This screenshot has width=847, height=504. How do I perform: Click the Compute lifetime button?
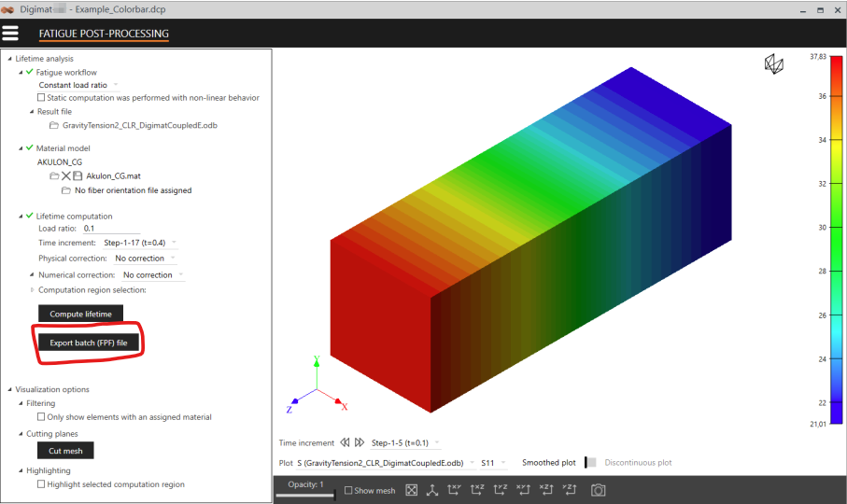[80, 315]
